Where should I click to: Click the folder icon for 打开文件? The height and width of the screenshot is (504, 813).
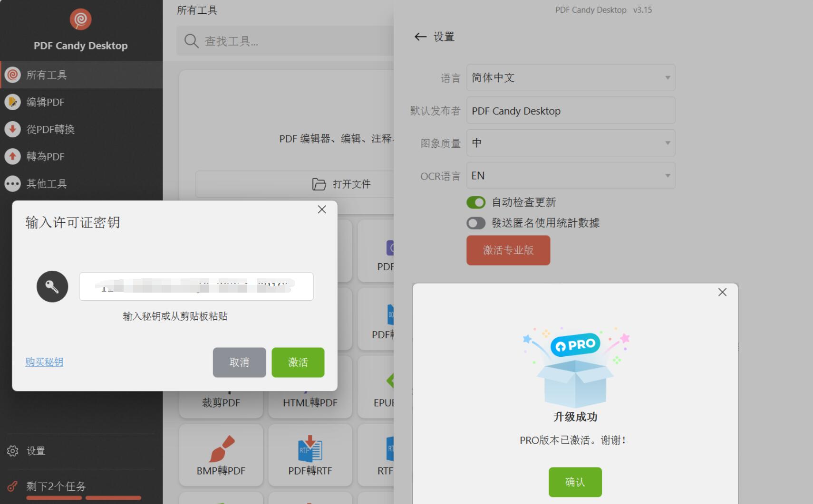tap(319, 184)
